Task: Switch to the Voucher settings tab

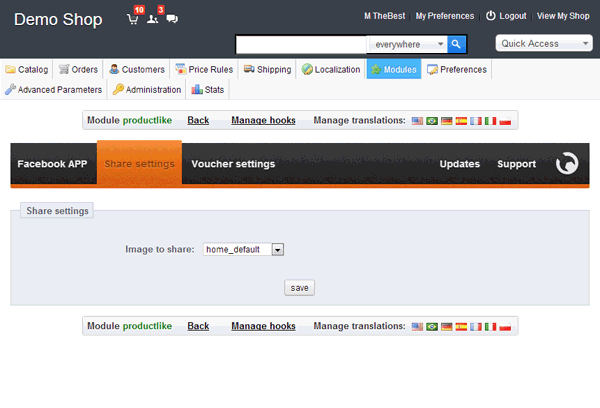Action: pyautogui.click(x=233, y=164)
